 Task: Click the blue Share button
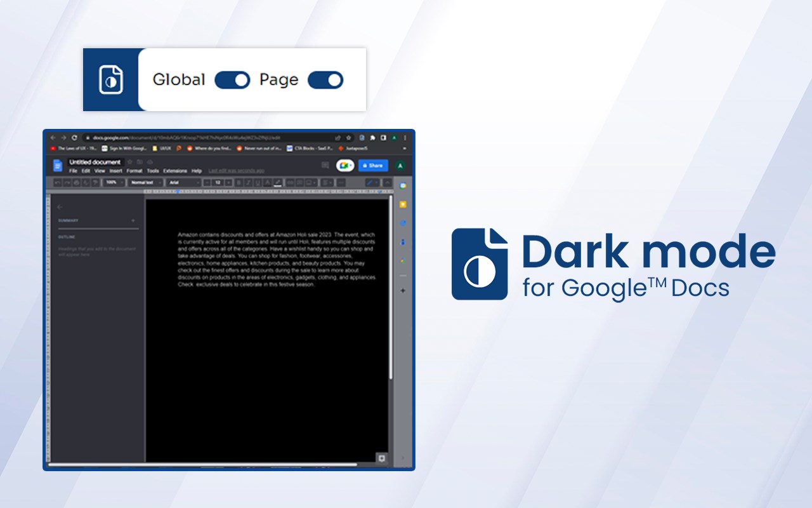[373, 165]
